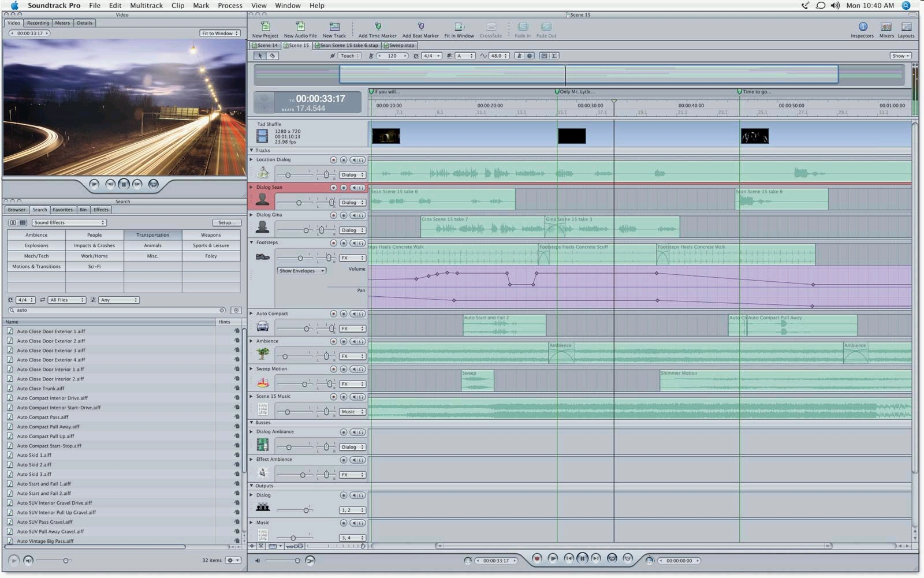Open the All Files filter dropdown

point(67,300)
